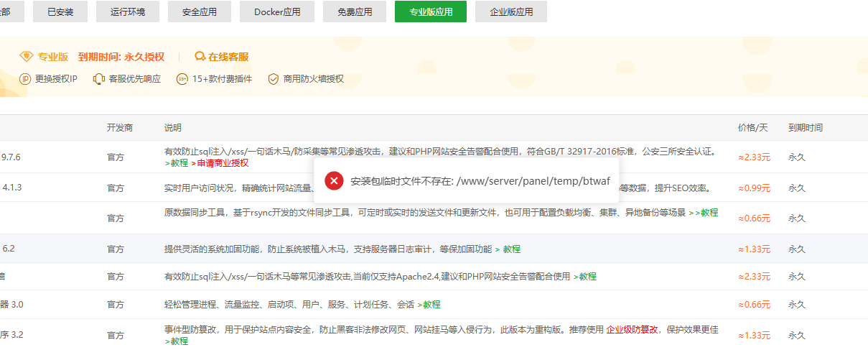The height and width of the screenshot is (350, 868).
Task: Click the 安装包临时文件不存在 error message text
Action: (480, 181)
